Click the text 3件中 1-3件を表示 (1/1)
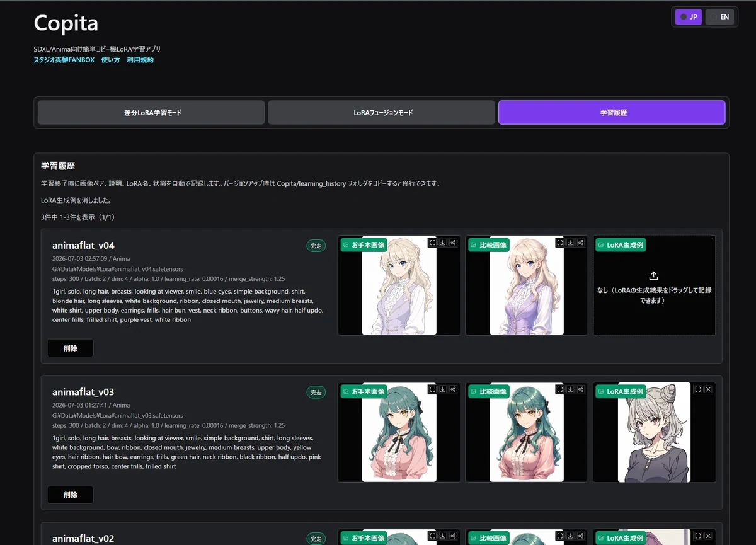The width and height of the screenshot is (756, 545). click(x=77, y=217)
